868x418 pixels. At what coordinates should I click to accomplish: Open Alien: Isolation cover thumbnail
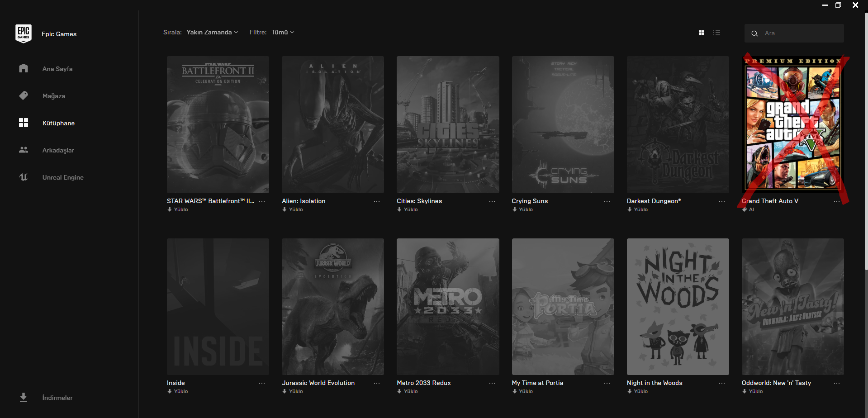333,124
